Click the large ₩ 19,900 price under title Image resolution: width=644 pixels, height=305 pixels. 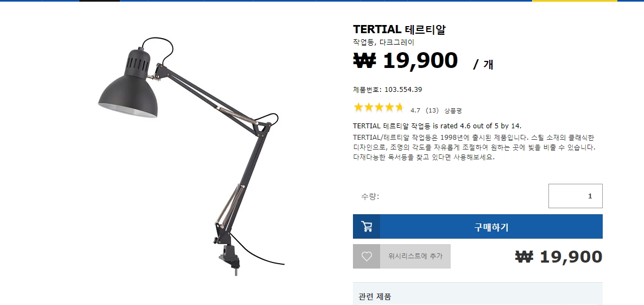406,60
